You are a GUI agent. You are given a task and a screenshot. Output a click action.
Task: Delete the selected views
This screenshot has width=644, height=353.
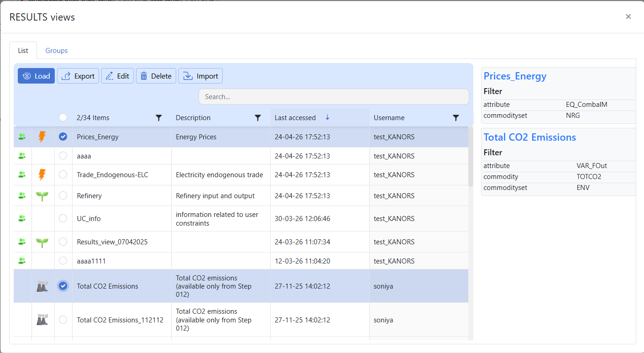[156, 76]
